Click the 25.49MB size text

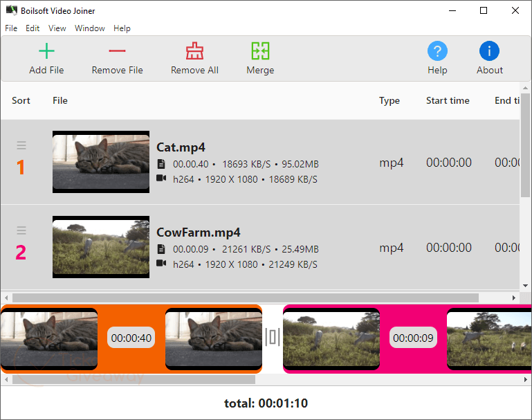coord(300,249)
